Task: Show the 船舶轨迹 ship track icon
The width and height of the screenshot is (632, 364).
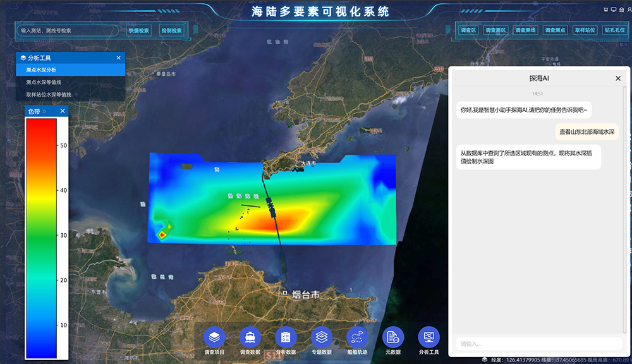Action: 357,337
